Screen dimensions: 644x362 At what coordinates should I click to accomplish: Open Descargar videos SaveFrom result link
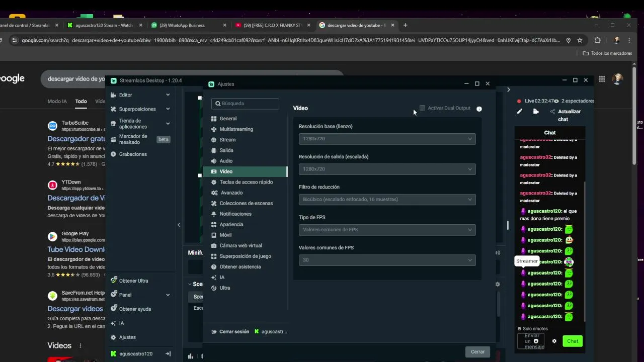[75, 309]
